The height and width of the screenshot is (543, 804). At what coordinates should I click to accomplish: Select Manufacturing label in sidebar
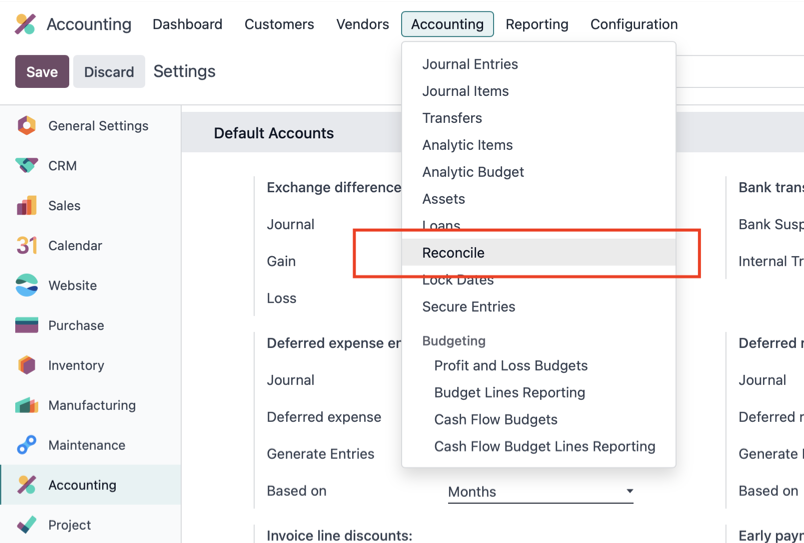click(x=92, y=405)
